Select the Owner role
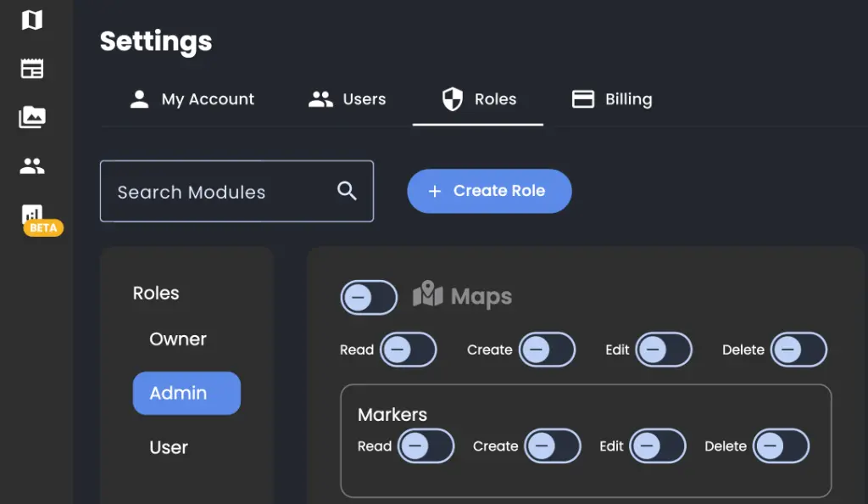The image size is (868, 504). (178, 339)
